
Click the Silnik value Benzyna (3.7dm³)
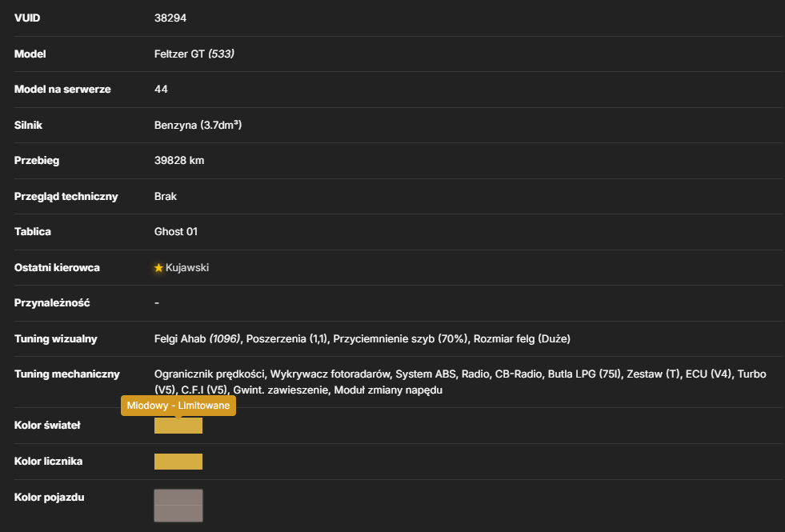tap(198, 125)
